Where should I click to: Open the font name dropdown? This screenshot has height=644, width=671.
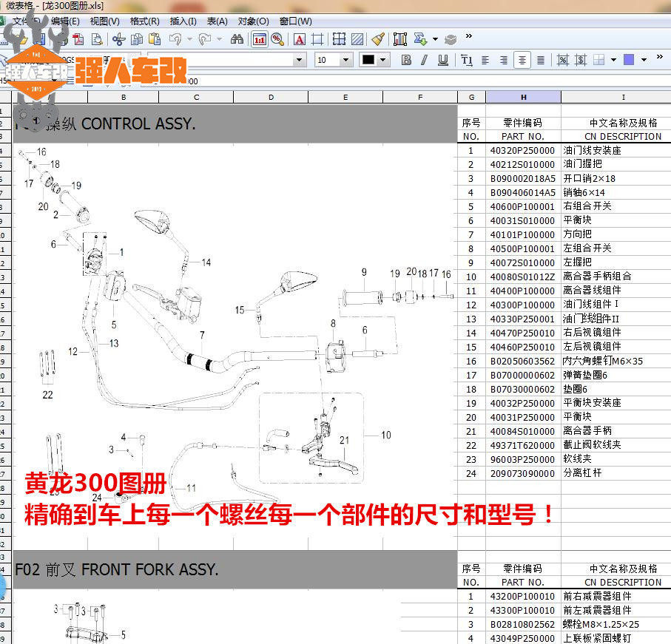[300, 60]
